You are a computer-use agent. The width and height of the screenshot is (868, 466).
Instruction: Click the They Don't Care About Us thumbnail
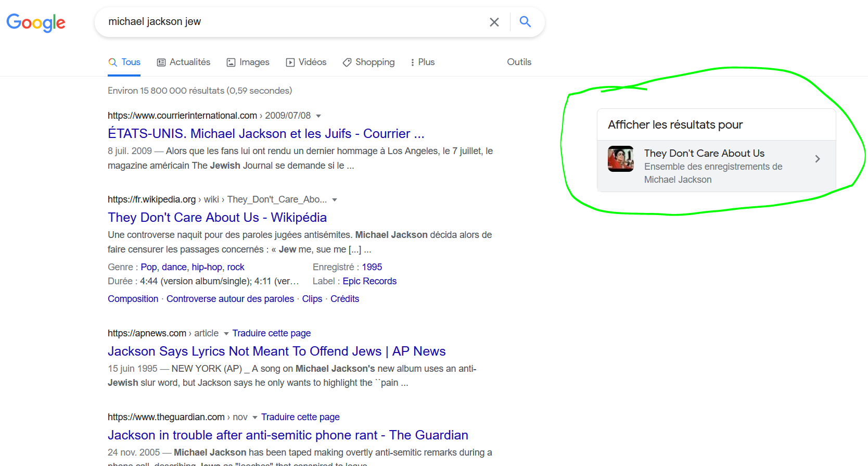[621, 159]
